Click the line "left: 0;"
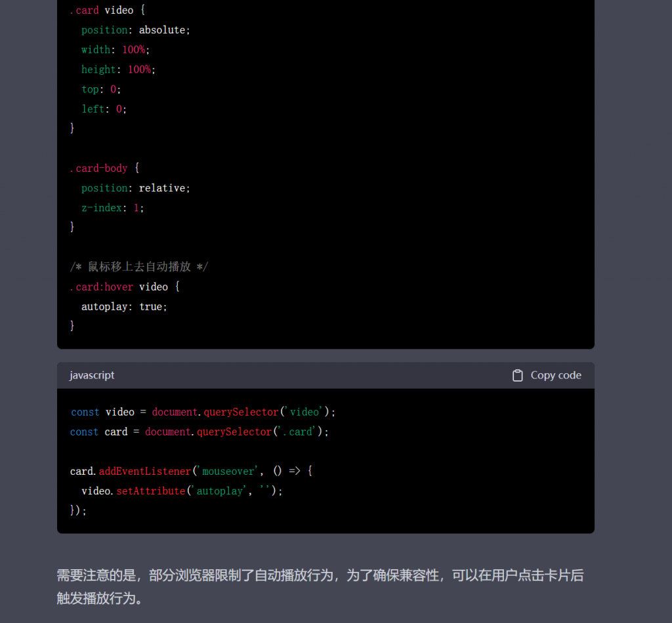This screenshot has width=672, height=623. (x=104, y=109)
